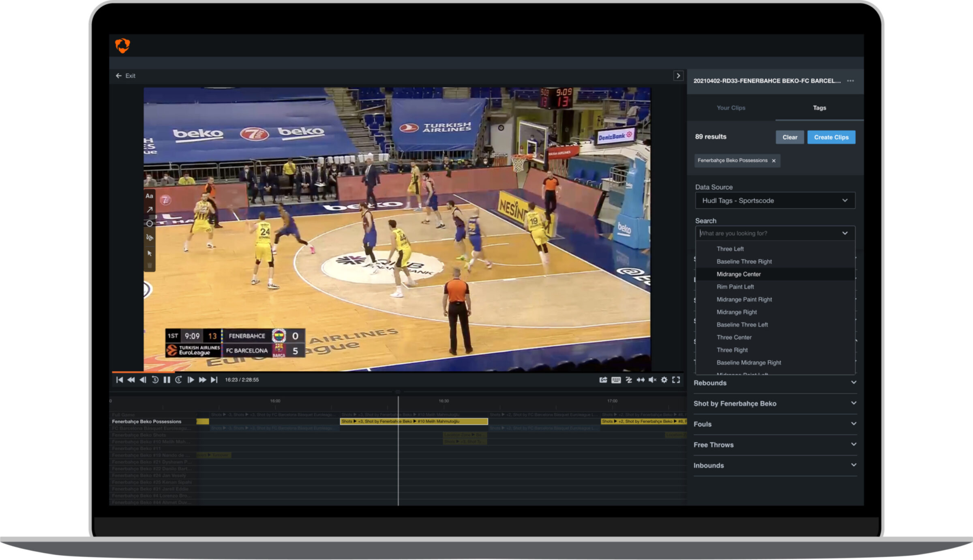Screen dimensions: 973x560
Task: Select the cursor pointer tool
Action: tap(149, 253)
